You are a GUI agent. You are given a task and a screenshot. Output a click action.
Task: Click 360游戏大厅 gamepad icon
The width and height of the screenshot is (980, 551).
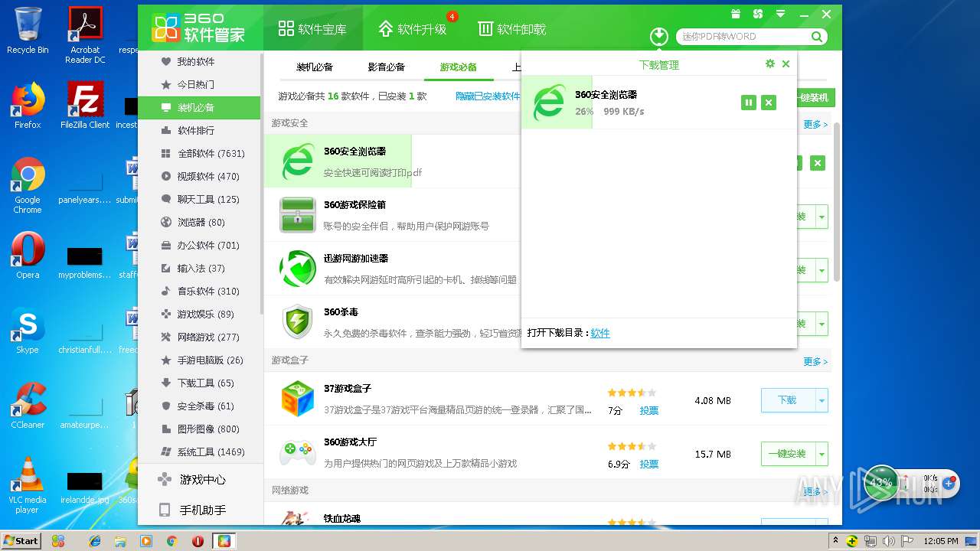click(298, 452)
